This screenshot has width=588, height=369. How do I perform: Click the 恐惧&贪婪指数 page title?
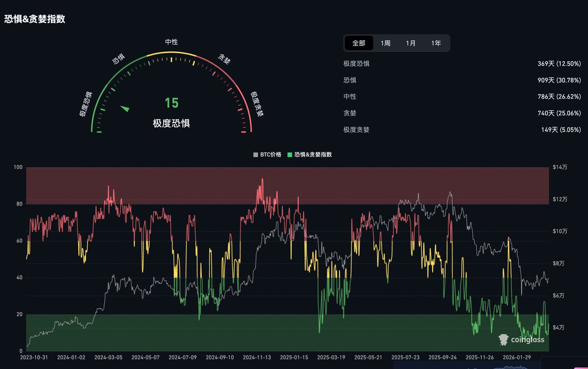pos(34,19)
